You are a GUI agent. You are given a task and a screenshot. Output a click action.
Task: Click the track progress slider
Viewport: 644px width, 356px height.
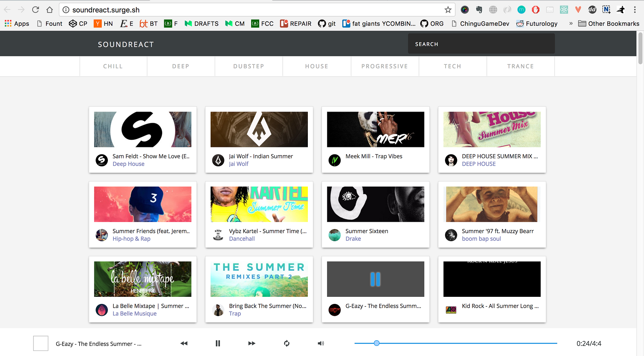coord(455,343)
